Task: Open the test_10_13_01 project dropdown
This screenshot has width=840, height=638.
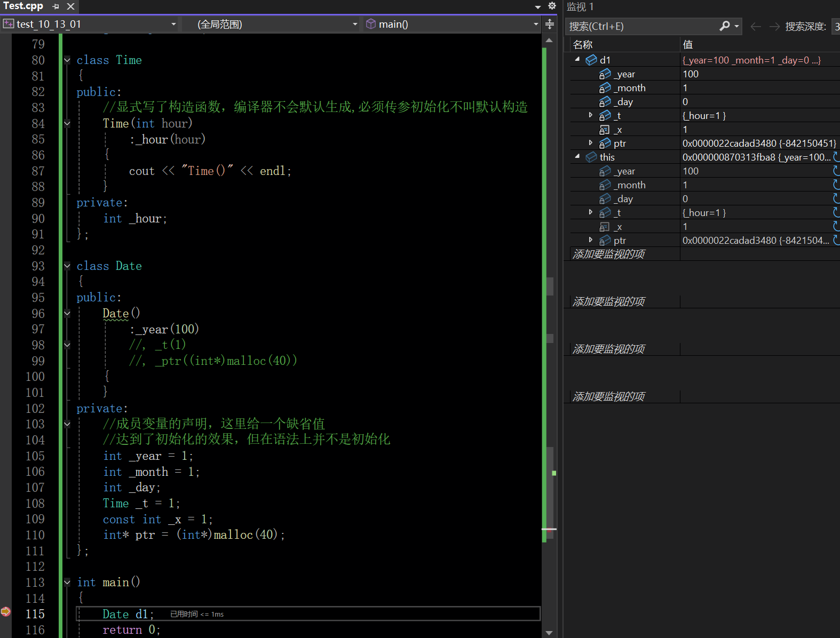Action: tap(173, 24)
